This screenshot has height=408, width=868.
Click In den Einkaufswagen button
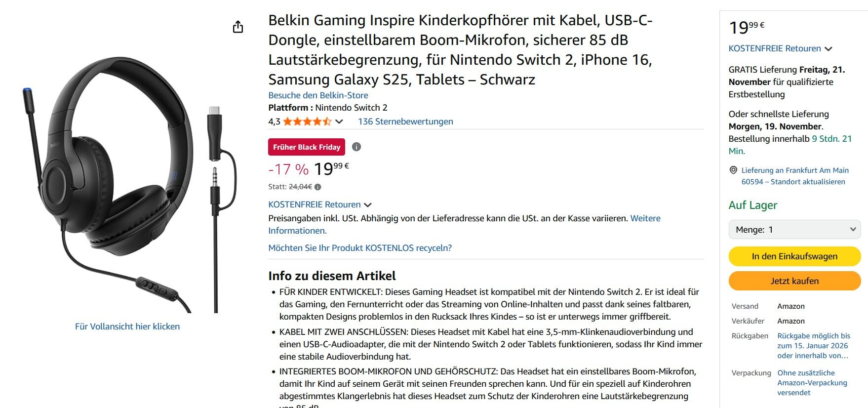pyautogui.click(x=794, y=256)
